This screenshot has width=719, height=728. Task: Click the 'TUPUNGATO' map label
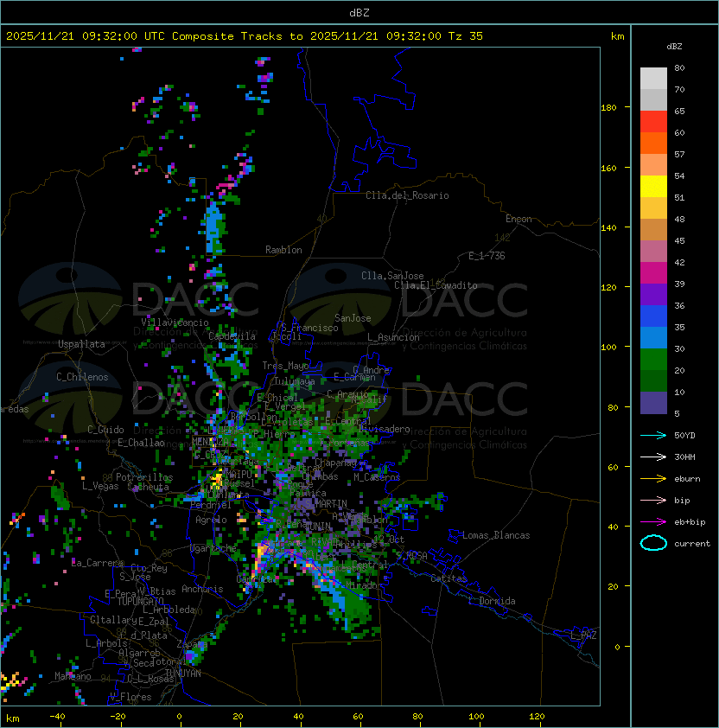pyautogui.click(x=140, y=601)
